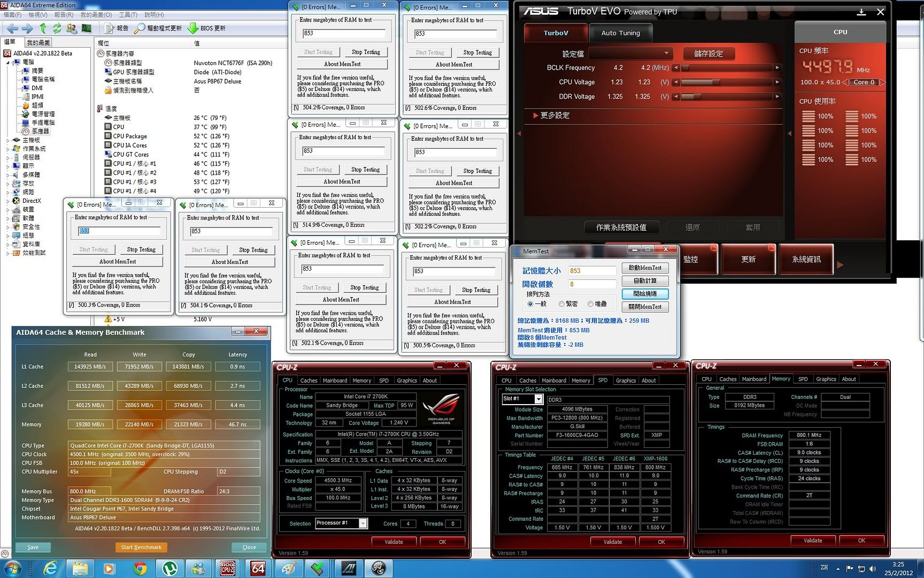Select 超頻 overclock item in AIDA64 tree
924x578 pixels.
33,105
